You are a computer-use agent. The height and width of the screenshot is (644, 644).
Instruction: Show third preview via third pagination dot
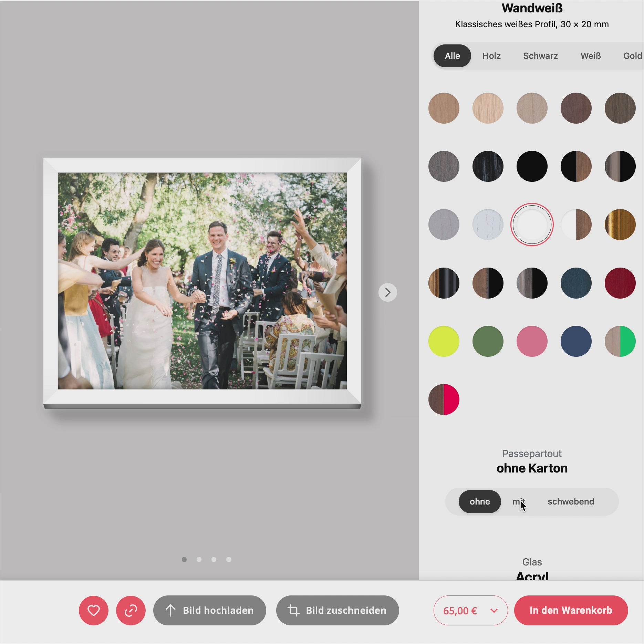point(214,559)
